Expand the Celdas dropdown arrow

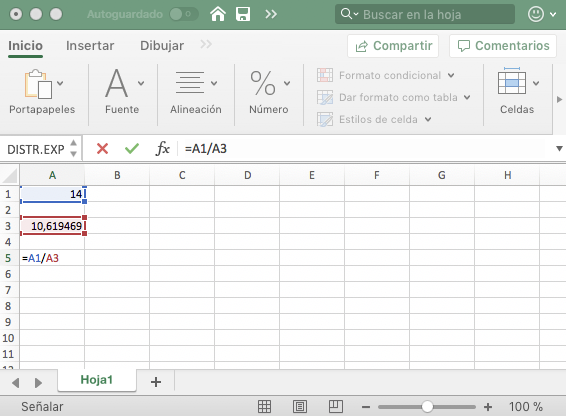pos(536,83)
